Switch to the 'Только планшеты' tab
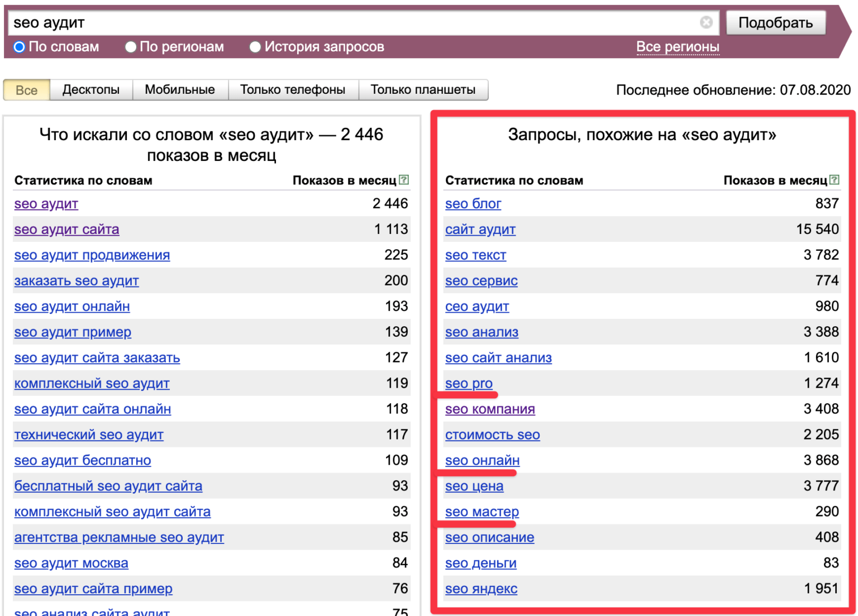Screen dimensions: 858x616 pyautogui.click(x=423, y=90)
